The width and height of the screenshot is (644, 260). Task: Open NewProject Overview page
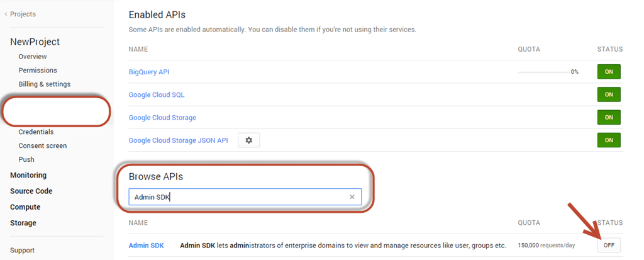[x=33, y=57]
